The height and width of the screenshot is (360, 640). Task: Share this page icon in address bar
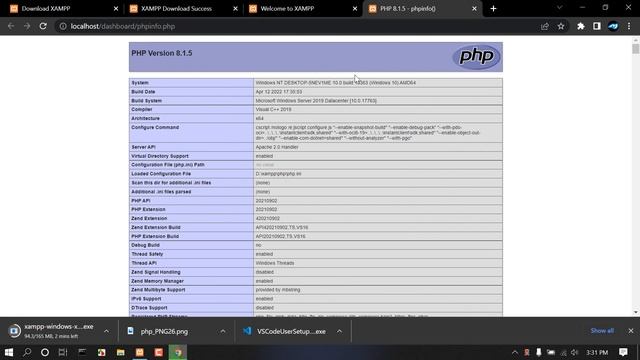545,26
